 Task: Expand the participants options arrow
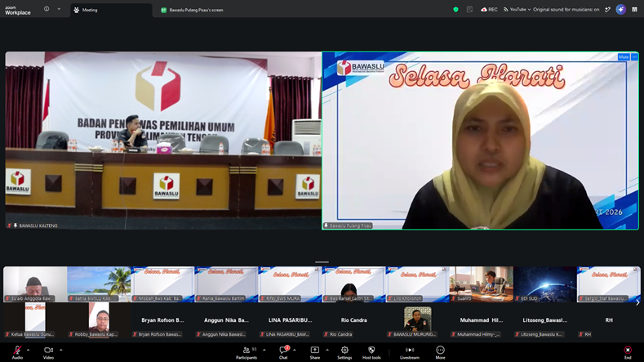click(x=264, y=350)
